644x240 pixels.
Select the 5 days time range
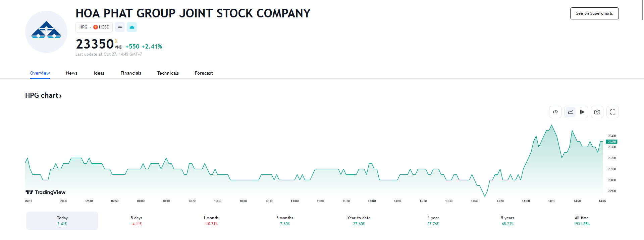pyautogui.click(x=137, y=221)
